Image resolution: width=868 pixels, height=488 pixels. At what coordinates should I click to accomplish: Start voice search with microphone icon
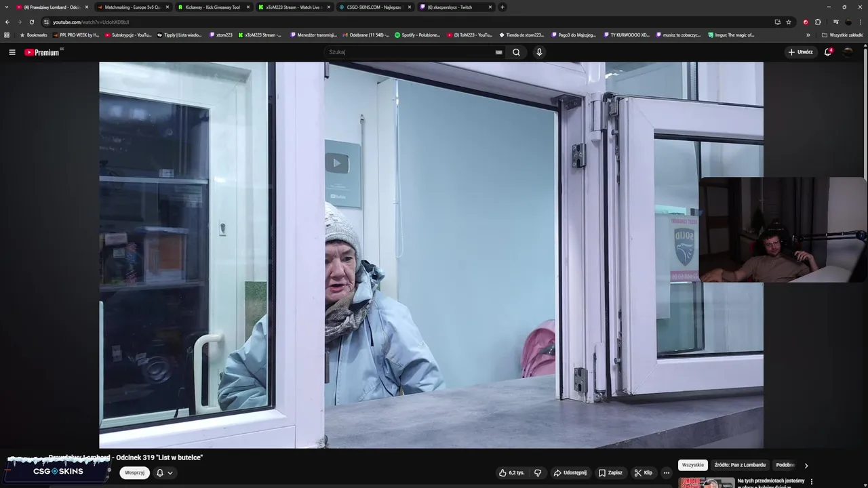pos(539,52)
